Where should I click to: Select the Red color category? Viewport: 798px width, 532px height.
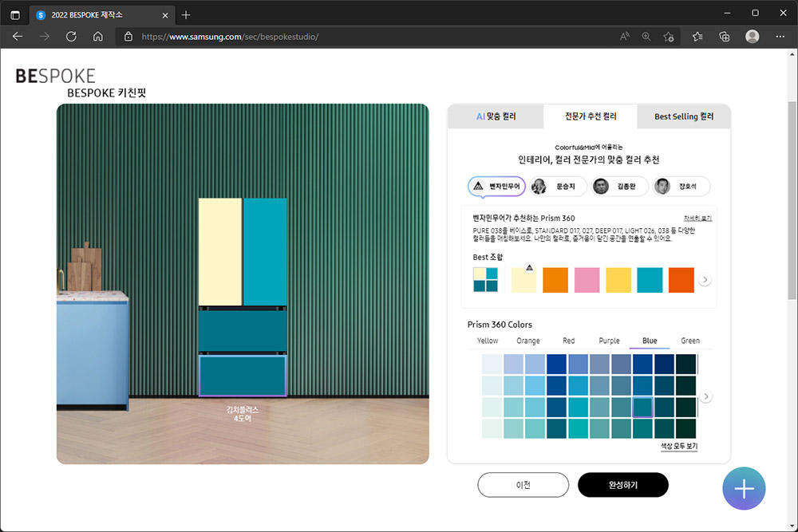tap(568, 341)
